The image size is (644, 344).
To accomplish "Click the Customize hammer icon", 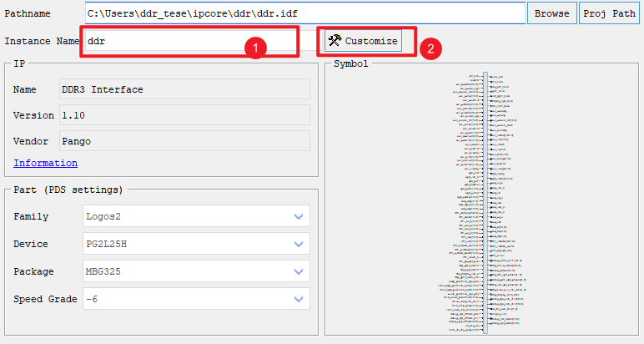I will point(335,40).
